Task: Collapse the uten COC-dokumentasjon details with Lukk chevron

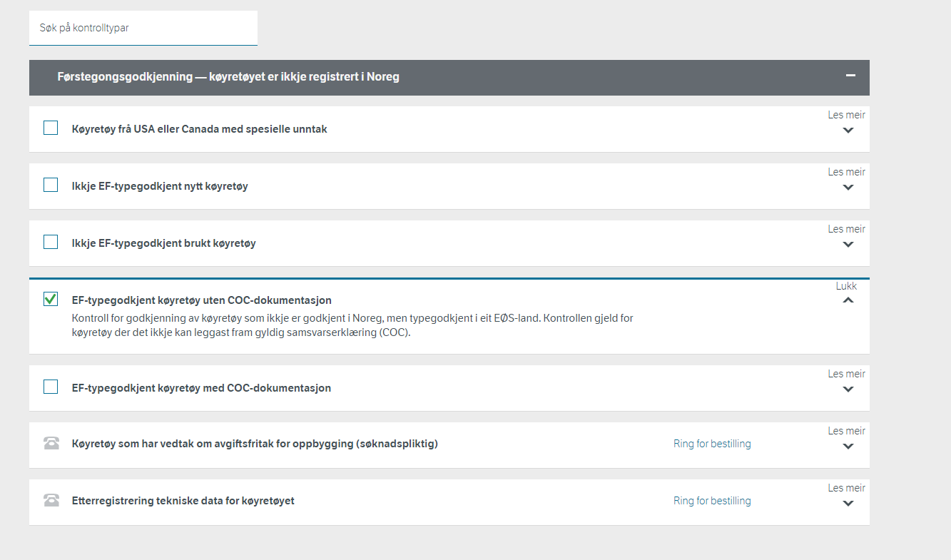Action: pyautogui.click(x=848, y=300)
